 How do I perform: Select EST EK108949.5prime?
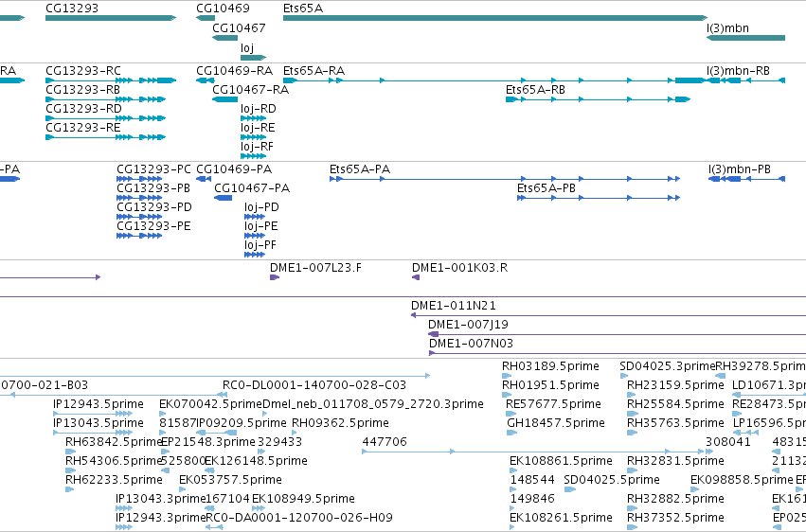(x=303, y=499)
